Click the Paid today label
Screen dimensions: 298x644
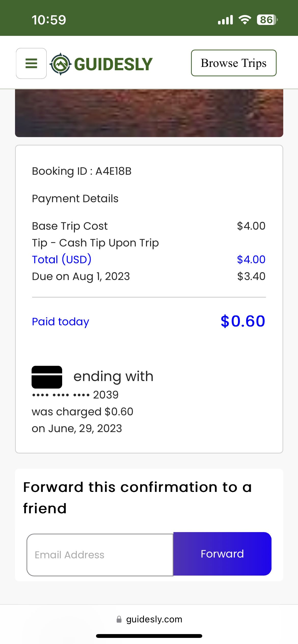click(x=60, y=321)
